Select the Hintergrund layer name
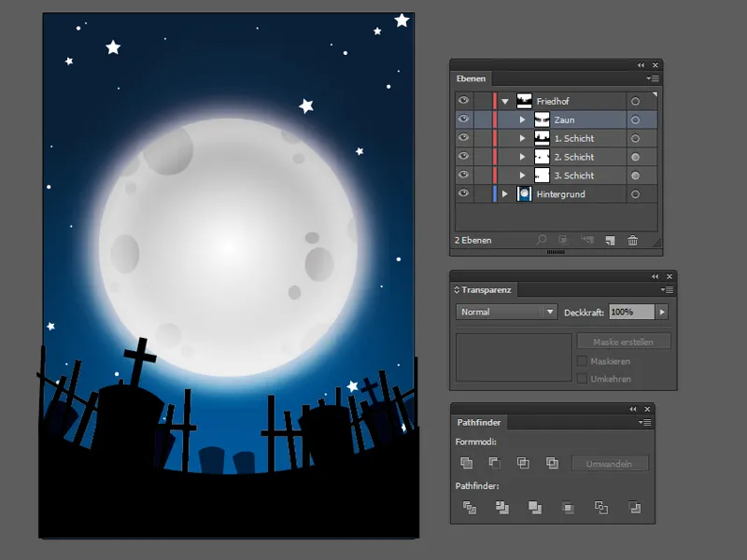The width and height of the screenshot is (747, 560). coord(561,194)
